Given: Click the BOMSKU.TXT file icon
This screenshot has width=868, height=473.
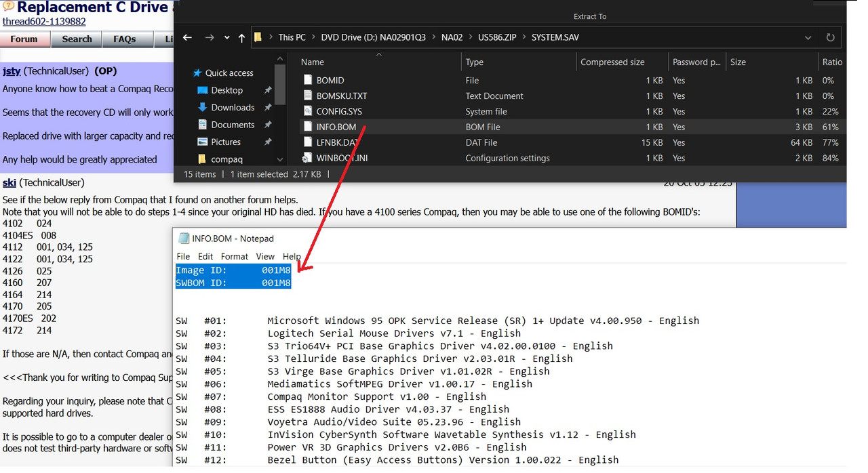Looking at the screenshot, I should [x=309, y=96].
